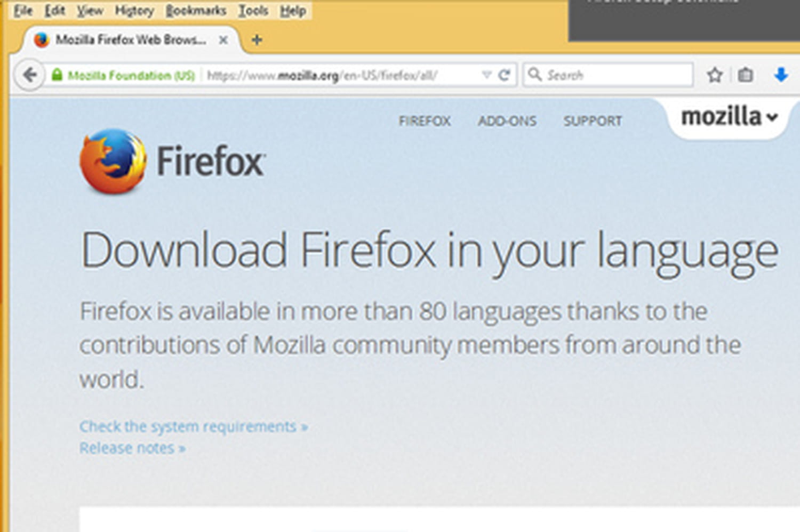Close the Mozilla Firefox tab
This screenshot has height=532, width=800.
[x=223, y=40]
